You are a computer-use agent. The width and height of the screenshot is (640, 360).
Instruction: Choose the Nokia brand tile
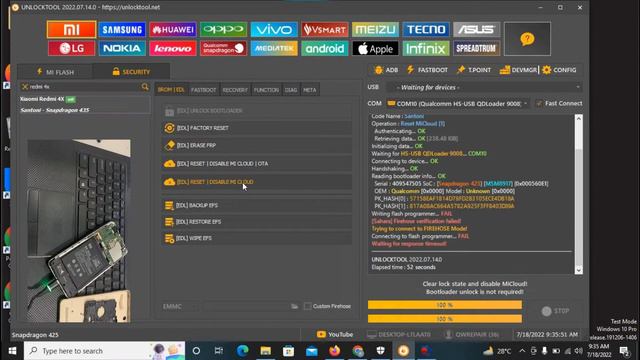point(122,48)
